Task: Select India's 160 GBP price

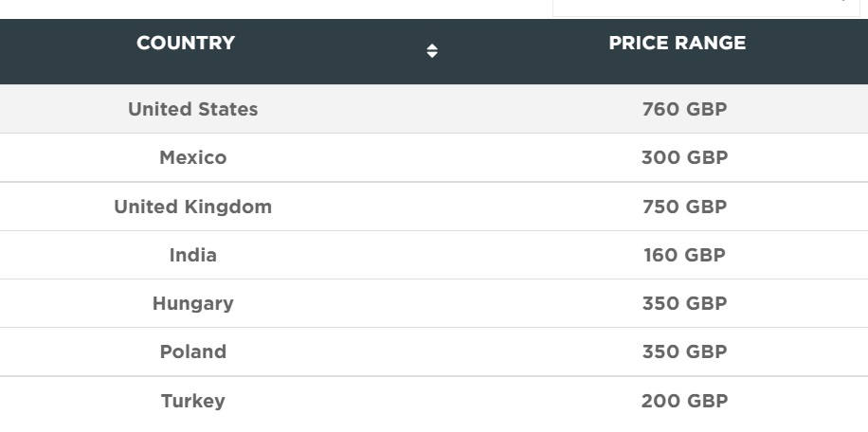Action: (x=684, y=256)
